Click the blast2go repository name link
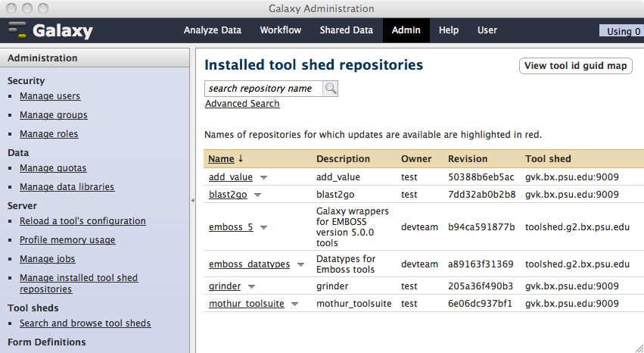 [228, 195]
